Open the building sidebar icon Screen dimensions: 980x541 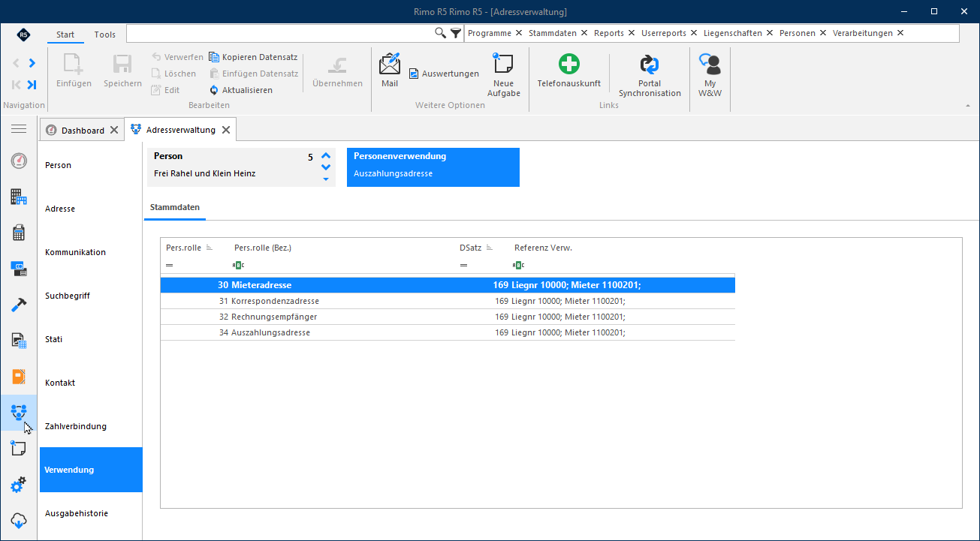click(x=19, y=197)
